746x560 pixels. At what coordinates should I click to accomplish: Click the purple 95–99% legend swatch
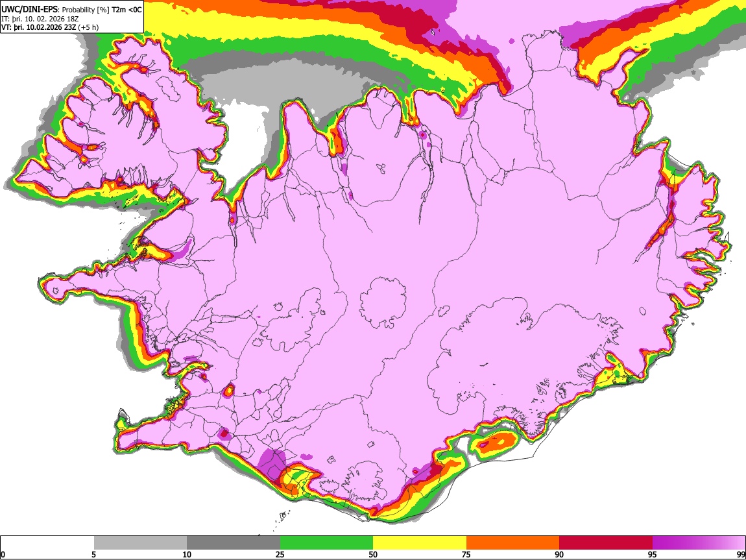(699, 543)
